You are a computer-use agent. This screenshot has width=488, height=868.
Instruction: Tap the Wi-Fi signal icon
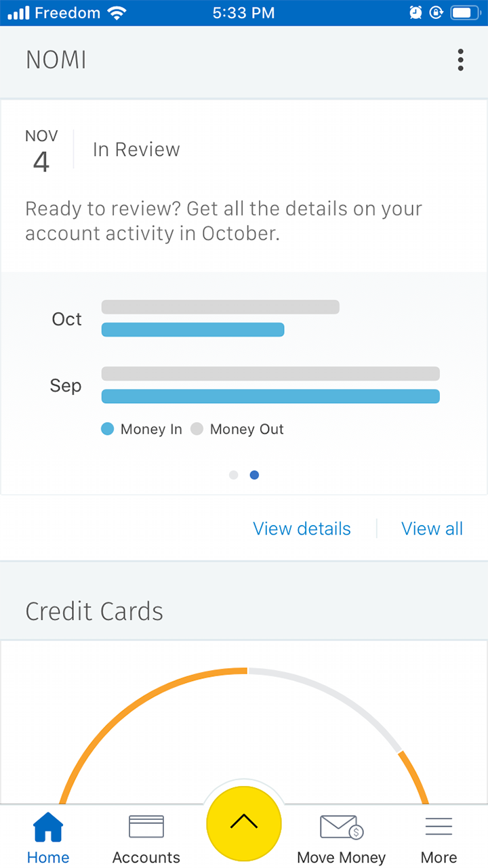click(x=117, y=13)
